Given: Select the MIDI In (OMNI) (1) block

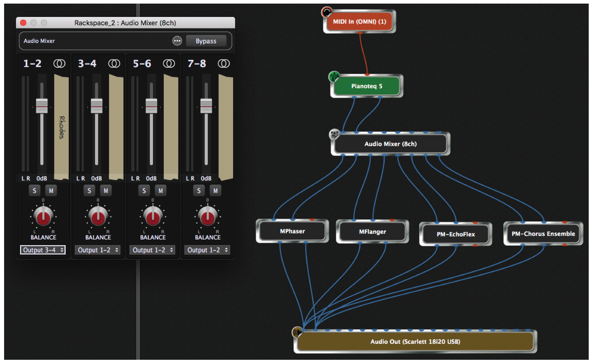Looking at the screenshot, I should (x=359, y=22).
